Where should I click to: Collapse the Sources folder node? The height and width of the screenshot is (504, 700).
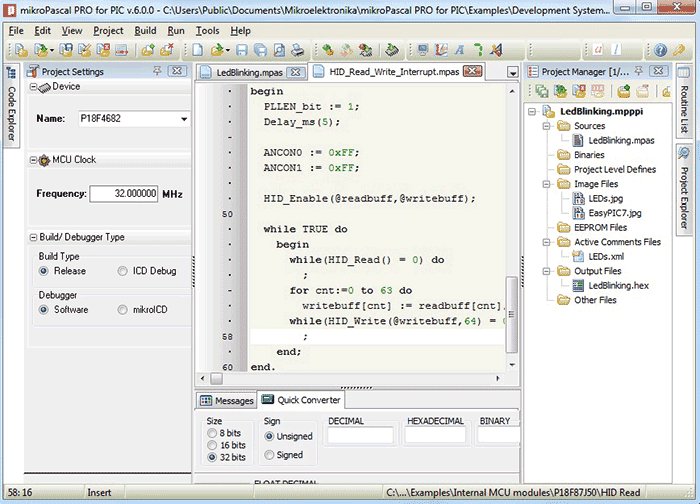coord(546,126)
